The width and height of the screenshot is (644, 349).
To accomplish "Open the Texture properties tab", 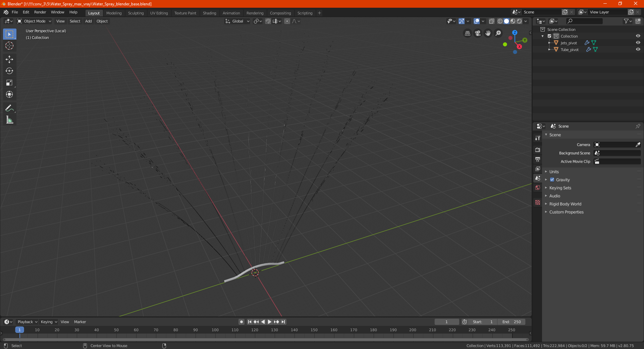I will [x=538, y=202].
